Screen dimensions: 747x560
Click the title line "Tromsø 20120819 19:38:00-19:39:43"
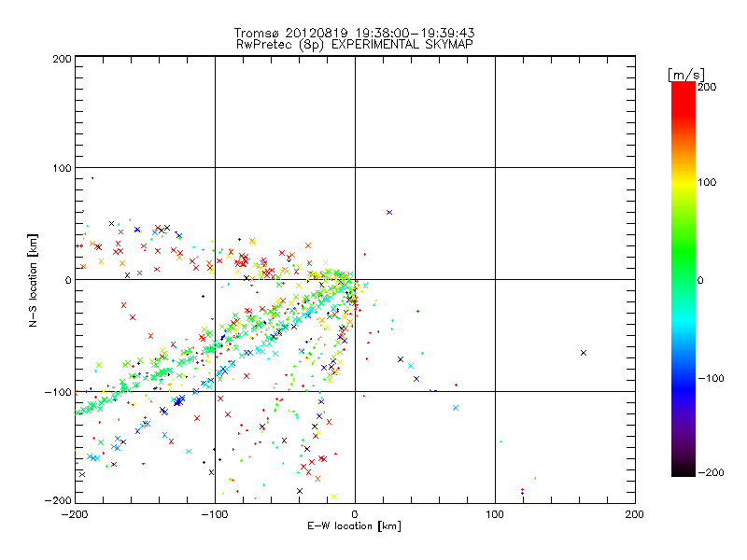coord(354,33)
